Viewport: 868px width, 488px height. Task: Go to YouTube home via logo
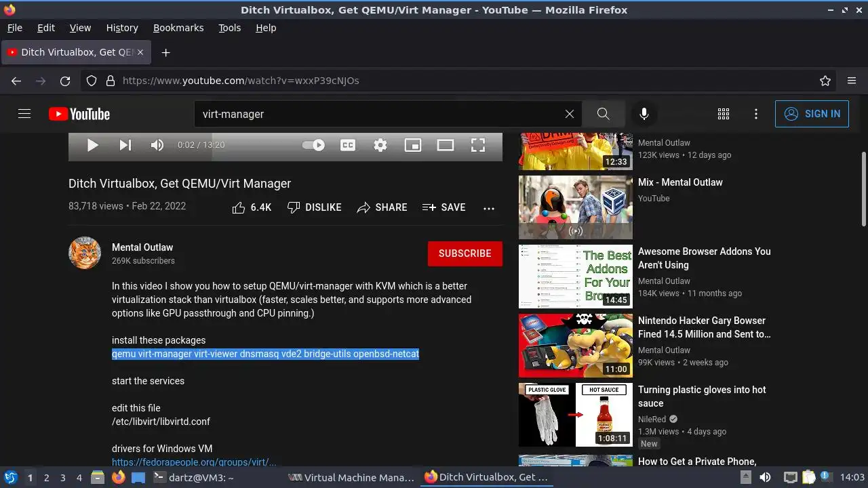pos(79,114)
